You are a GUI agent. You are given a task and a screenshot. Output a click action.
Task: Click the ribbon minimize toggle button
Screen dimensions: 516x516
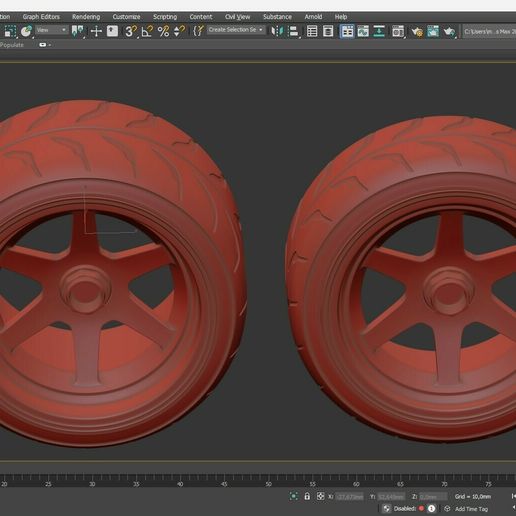pos(43,45)
